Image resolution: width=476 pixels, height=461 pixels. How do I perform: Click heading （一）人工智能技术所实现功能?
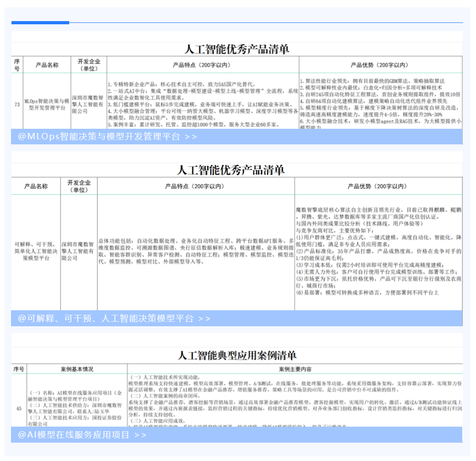point(165,378)
